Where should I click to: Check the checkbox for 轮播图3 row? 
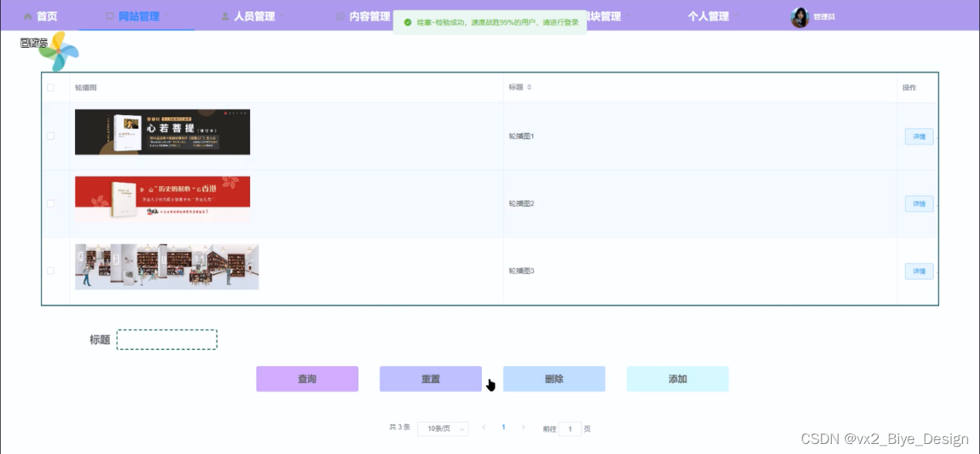[x=51, y=271]
